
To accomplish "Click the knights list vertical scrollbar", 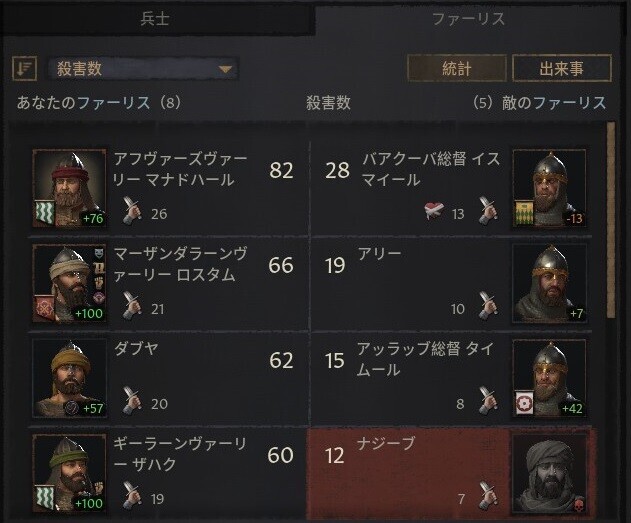I will coord(611,220).
